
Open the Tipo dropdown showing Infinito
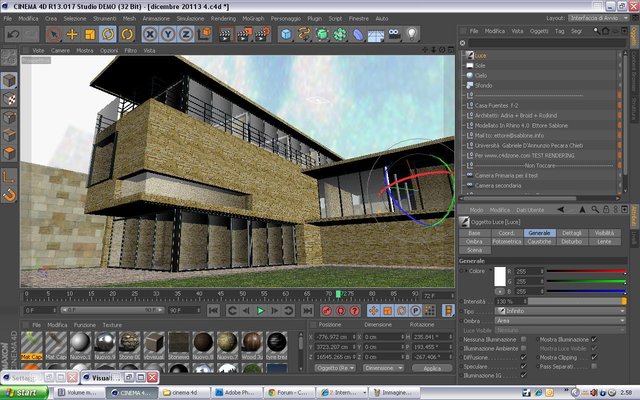click(560, 311)
